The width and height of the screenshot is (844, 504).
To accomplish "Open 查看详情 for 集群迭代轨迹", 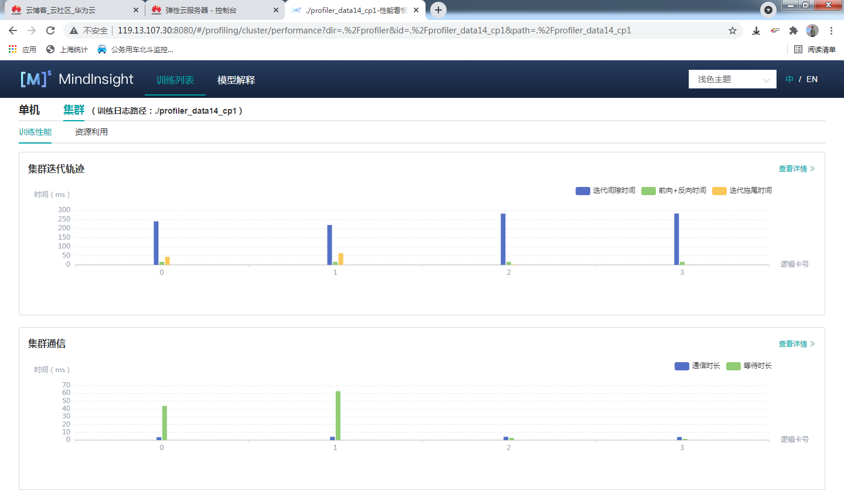I will [x=797, y=169].
